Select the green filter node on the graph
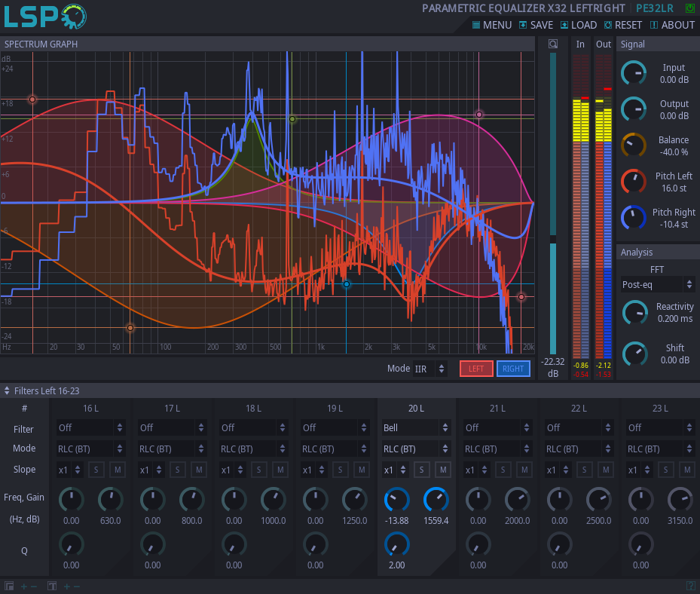 coord(292,119)
